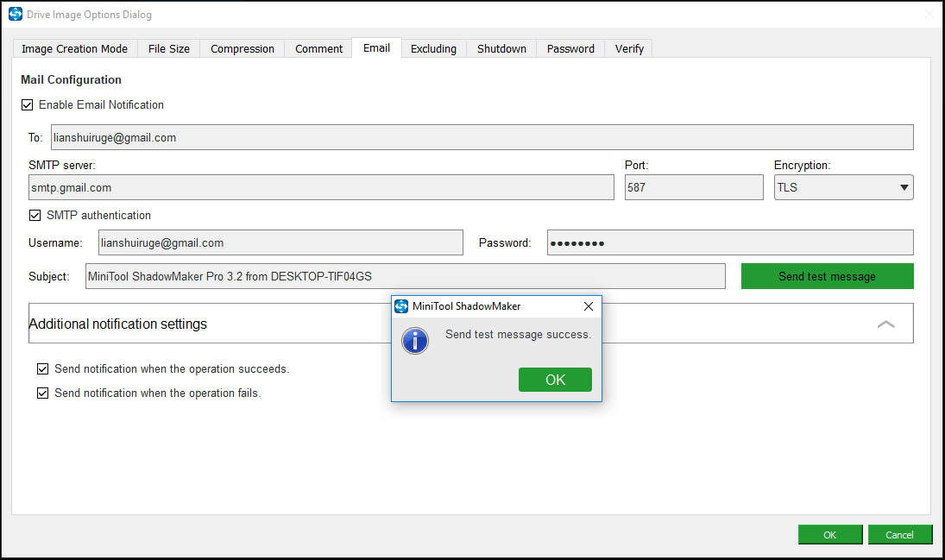Click the 'Additional notification settings' label

pos(117,324)
